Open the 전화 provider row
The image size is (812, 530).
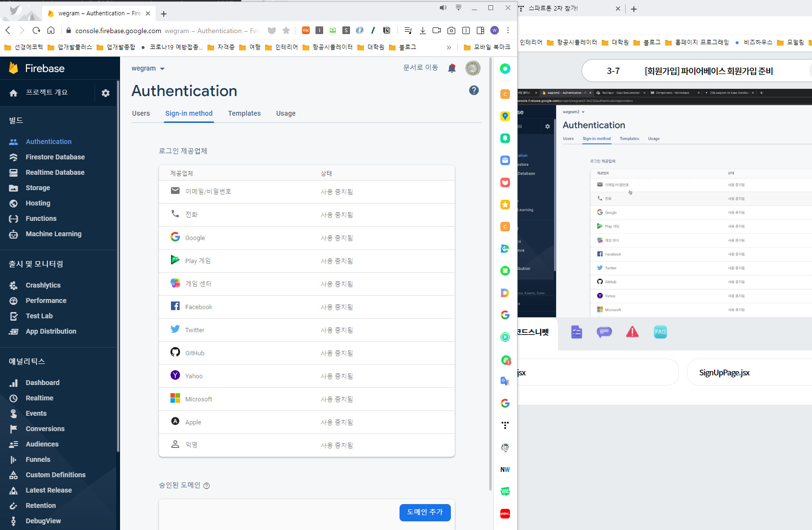coord(307,215)
